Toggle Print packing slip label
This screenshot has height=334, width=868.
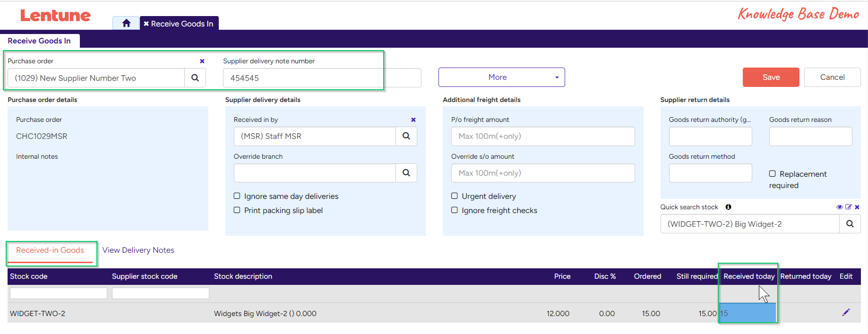point(237,210)
